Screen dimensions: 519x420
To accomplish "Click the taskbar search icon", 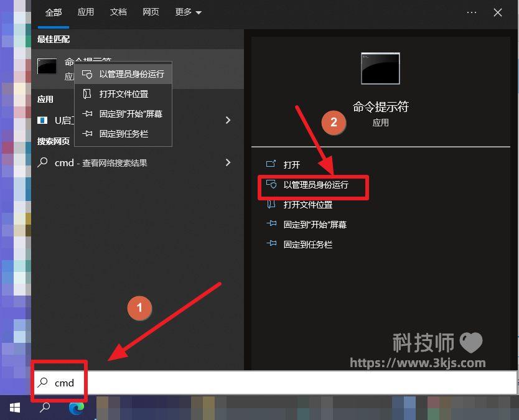I will click(45, 408).
